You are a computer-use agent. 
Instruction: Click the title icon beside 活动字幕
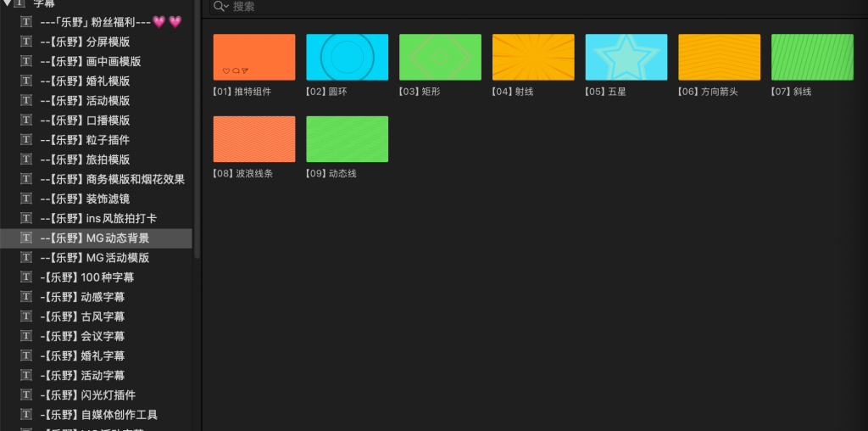point(26,375)
